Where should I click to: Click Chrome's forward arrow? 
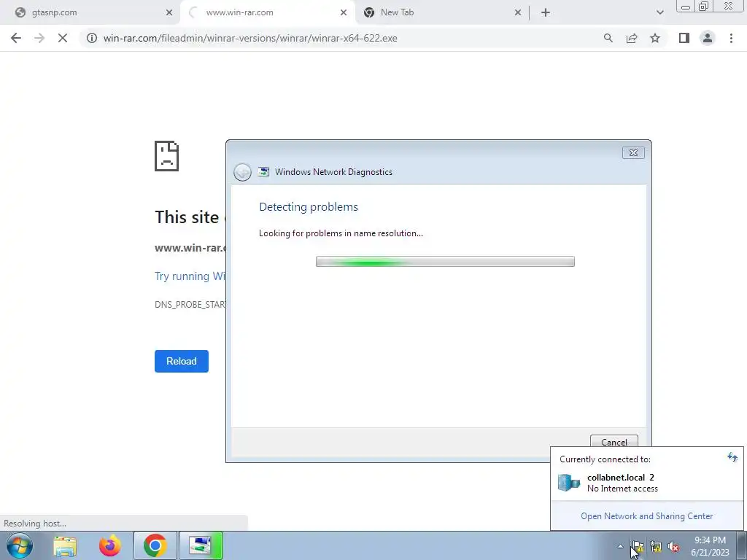click(39, 38)
